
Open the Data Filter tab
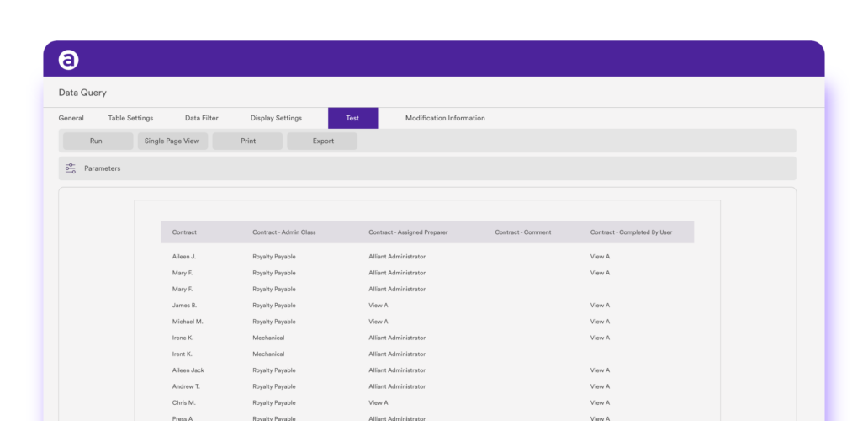pos(202,118)
